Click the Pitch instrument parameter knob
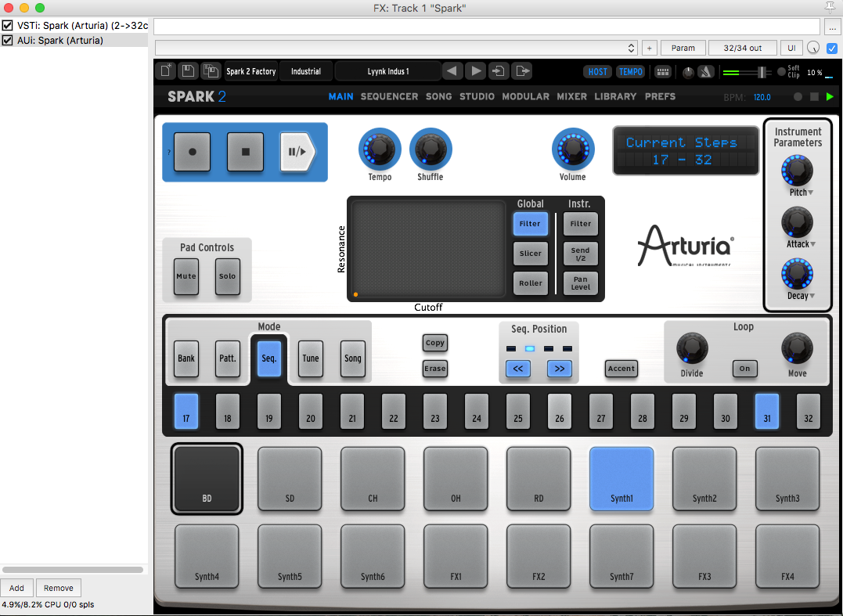 [x=797, y=171]
